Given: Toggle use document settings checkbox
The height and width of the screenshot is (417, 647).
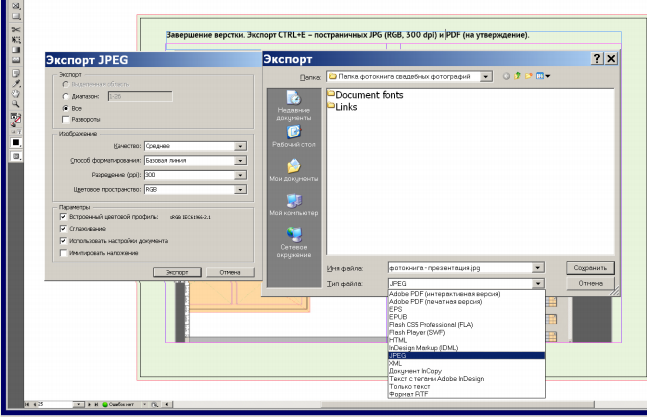Looking at the screenshot, I should point(63,240).
